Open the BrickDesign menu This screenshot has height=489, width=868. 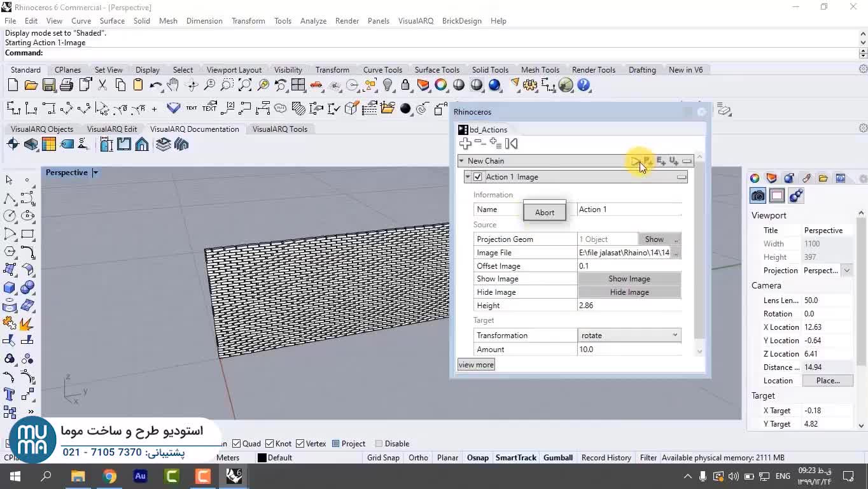(x=461, y=21)
